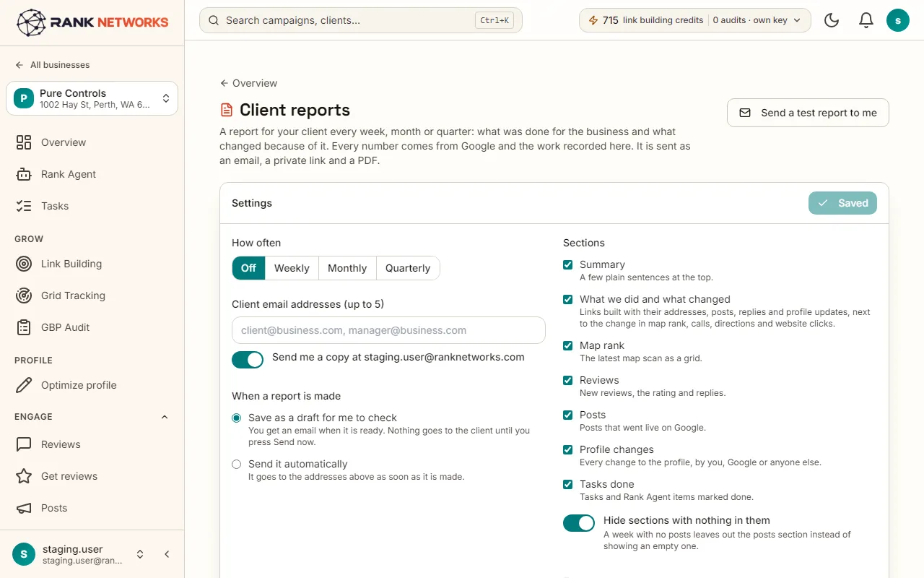924x578 pixels.
Task: Open Rank Agent robot icon
Action: [24, 174]
